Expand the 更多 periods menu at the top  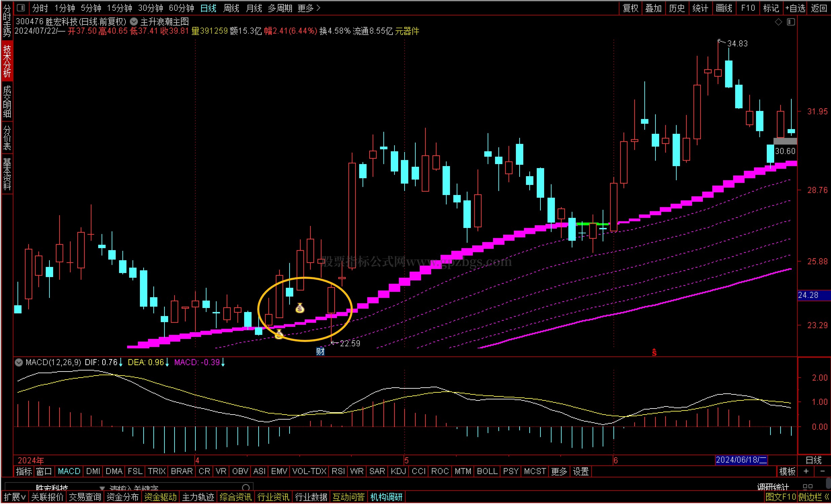(309, 8)
